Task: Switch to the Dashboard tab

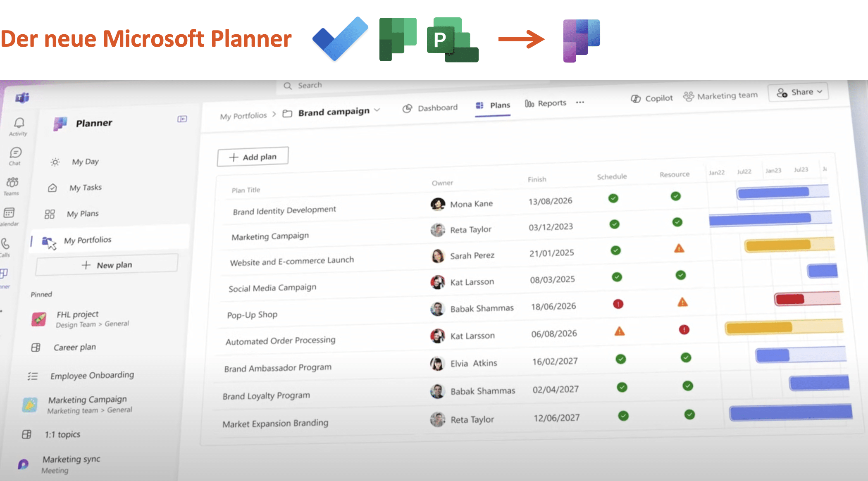Action: coord(430,108)
